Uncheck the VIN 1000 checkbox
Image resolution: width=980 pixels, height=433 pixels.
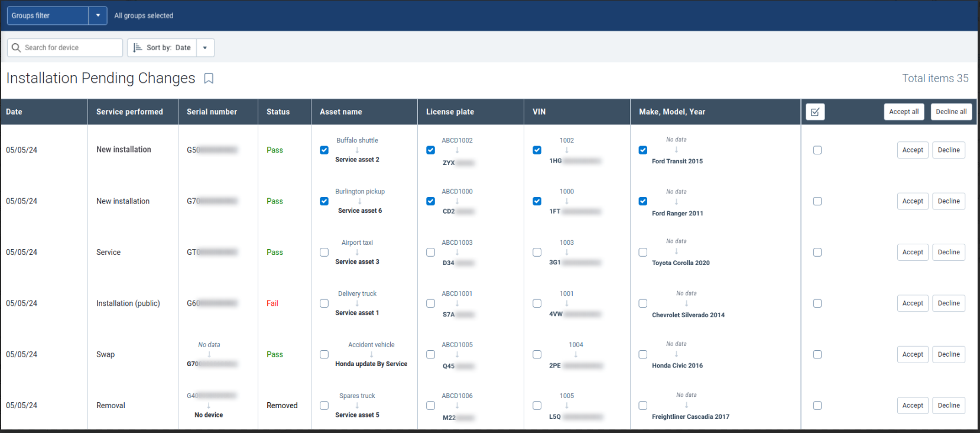tap(537, 201)
